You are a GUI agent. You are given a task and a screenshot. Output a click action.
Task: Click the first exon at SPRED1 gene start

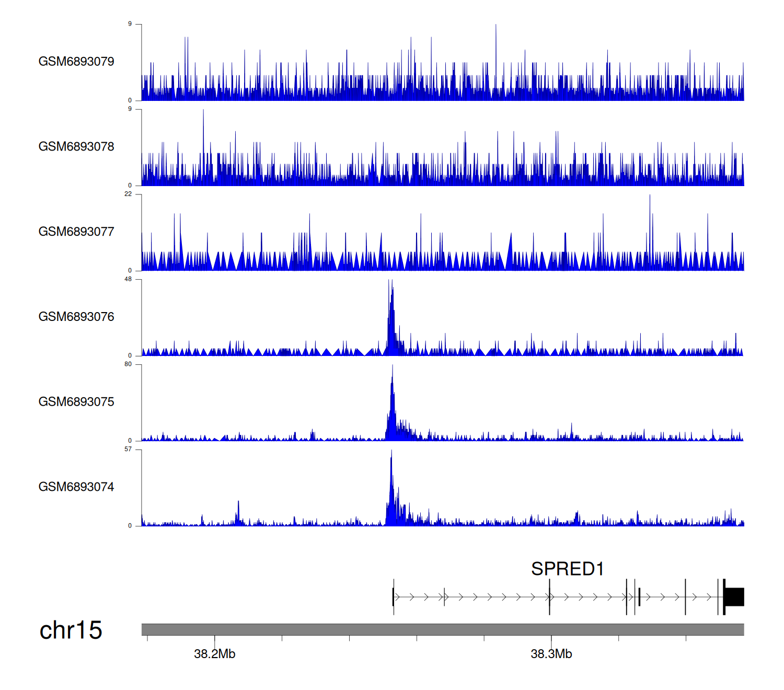pyautogui.click(x=393, y=597)
